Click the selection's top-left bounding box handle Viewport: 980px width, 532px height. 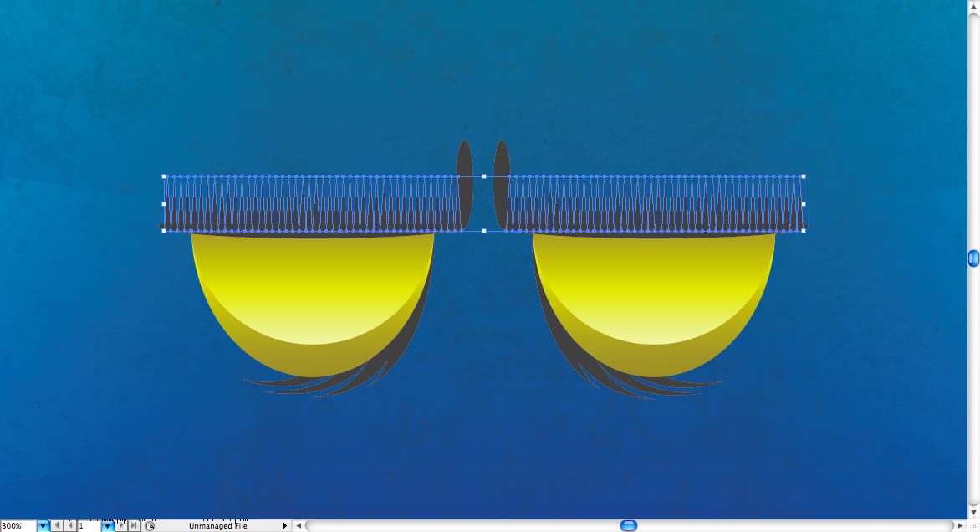[164, 176]
